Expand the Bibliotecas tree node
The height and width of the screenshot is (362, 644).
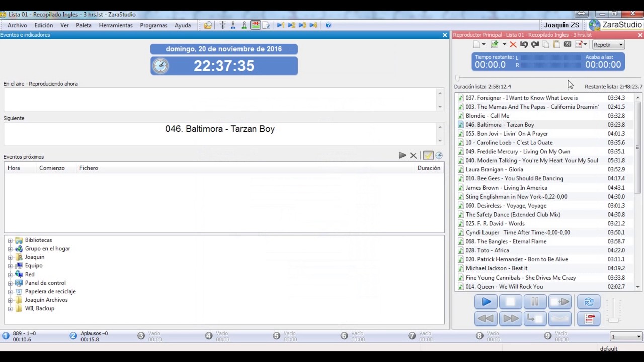[10, 240]
